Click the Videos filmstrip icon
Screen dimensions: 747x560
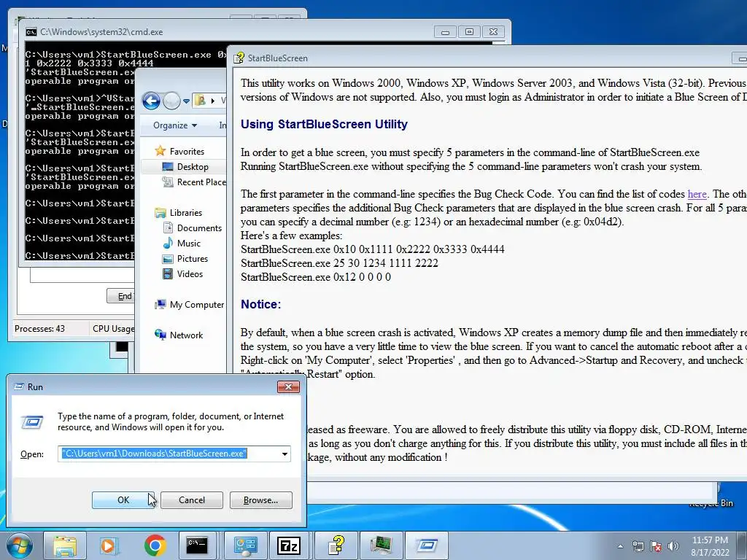168,274
